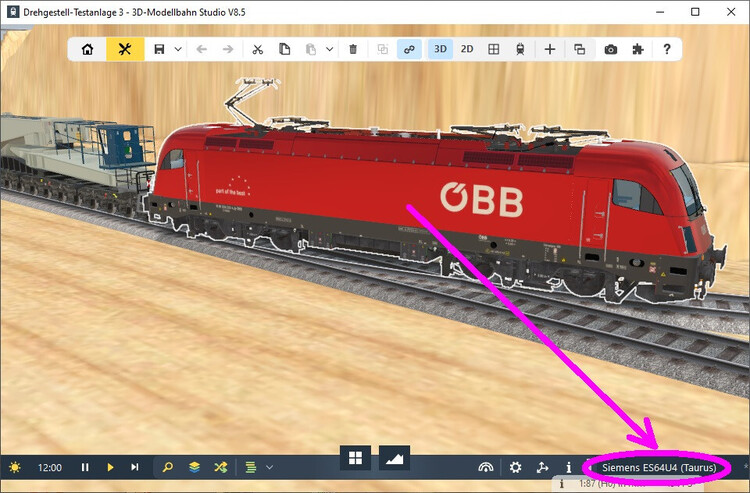
Task: Open the speedometer control icon
Action: (x=485, y=467)
